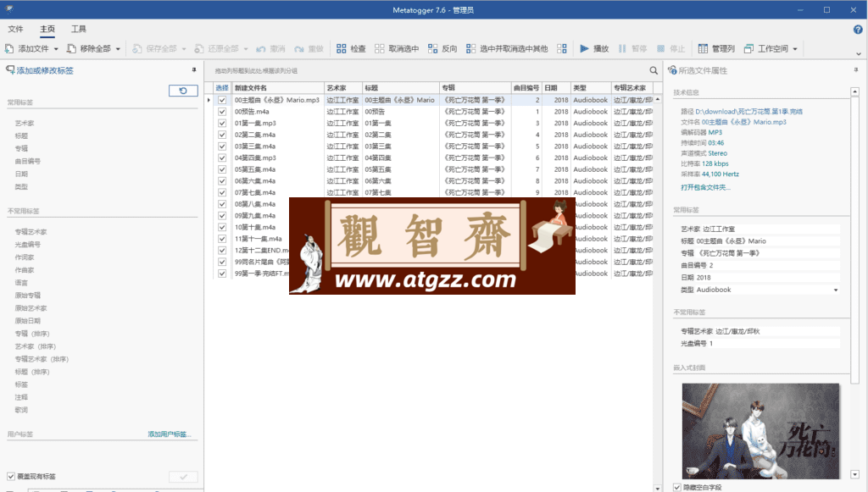This screenshot has height=492, width=868.
Task: Open the 还原全部 dropdown arrow
Action: tap(246, 49)
